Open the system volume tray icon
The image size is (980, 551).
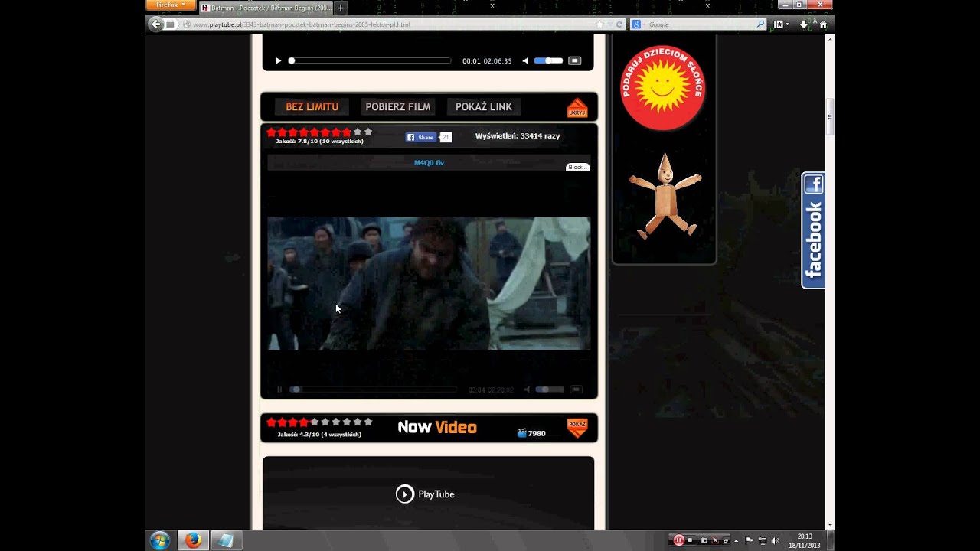click(775, 540)
